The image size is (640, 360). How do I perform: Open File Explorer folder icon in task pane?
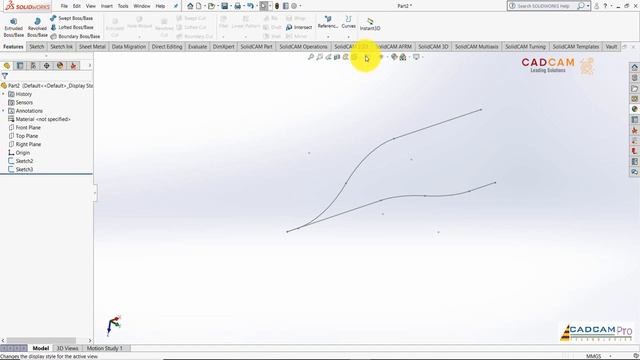(x=634, y=89)
